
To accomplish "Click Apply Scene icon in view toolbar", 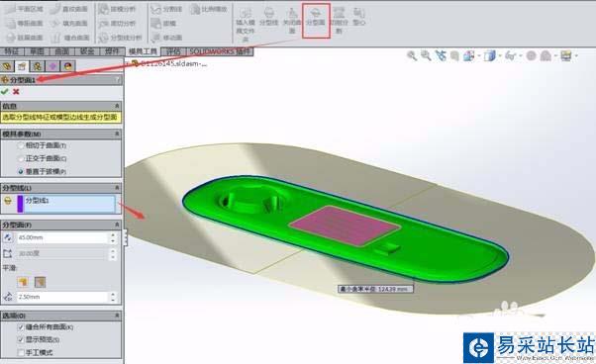I will pos(546,56).
